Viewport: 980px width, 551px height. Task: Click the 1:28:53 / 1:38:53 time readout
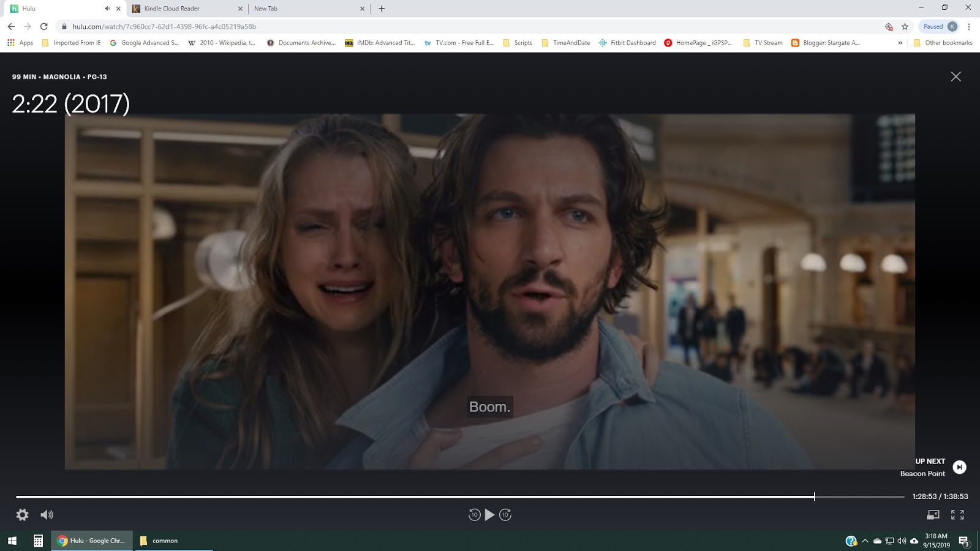tap(940, 497)
